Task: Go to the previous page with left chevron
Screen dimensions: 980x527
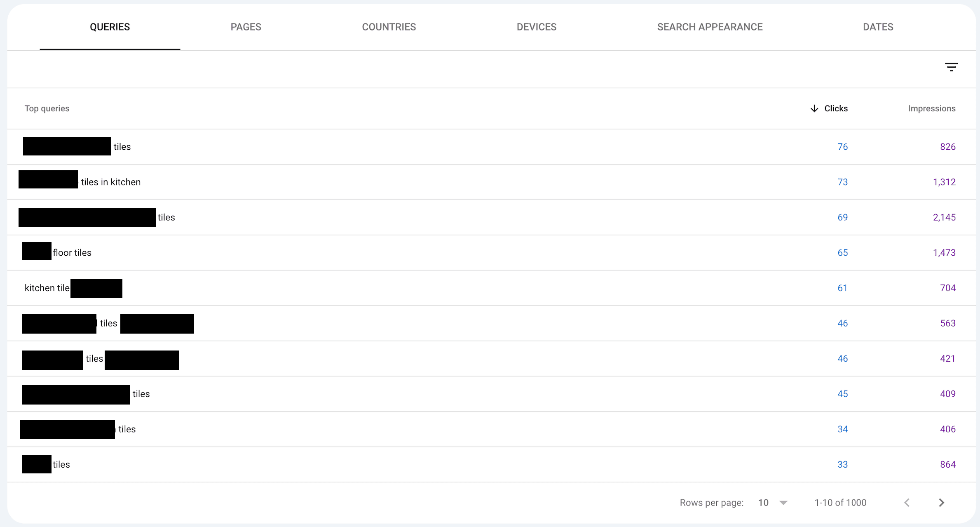Action: click(x=907, y=502)
